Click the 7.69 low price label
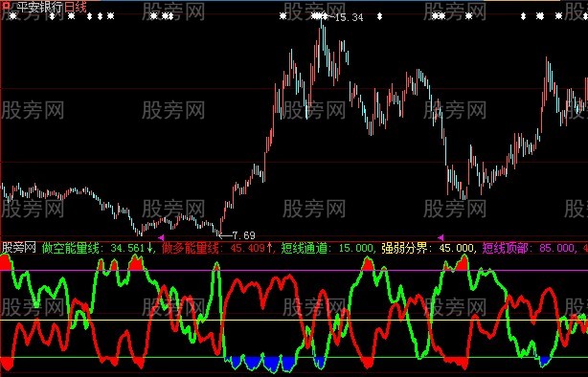Image resolution: width=588 pixels, height=377 pixels. click(x=244, y=235)
